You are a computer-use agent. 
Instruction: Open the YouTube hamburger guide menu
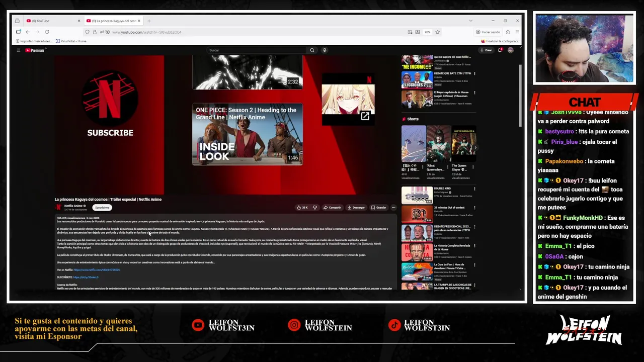19,50
